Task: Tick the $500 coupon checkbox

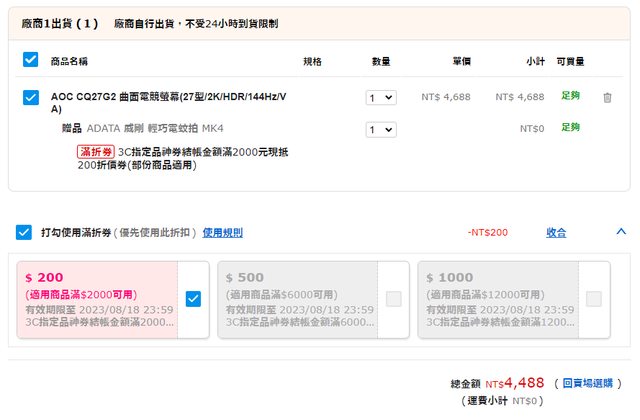Action: coord(393,298)
